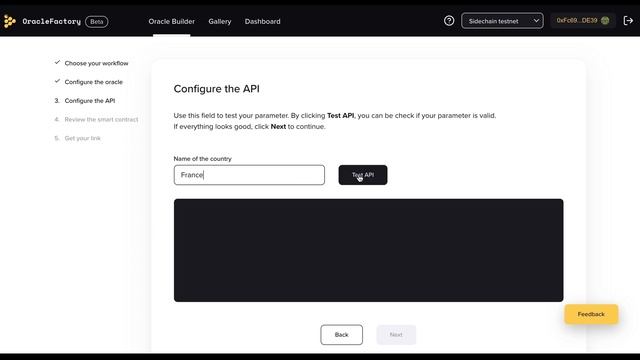Click the Name of the country label
The image size is (640, 360).
click(x=202, y=159)
